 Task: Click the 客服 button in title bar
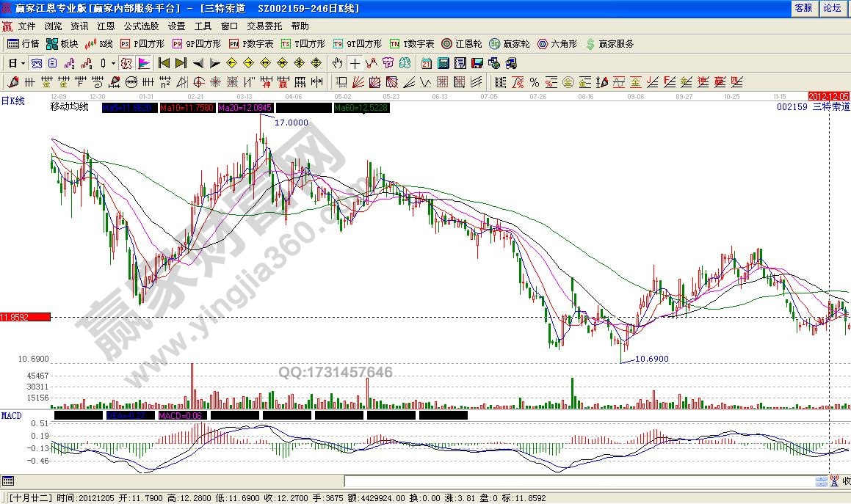(804, 8)
